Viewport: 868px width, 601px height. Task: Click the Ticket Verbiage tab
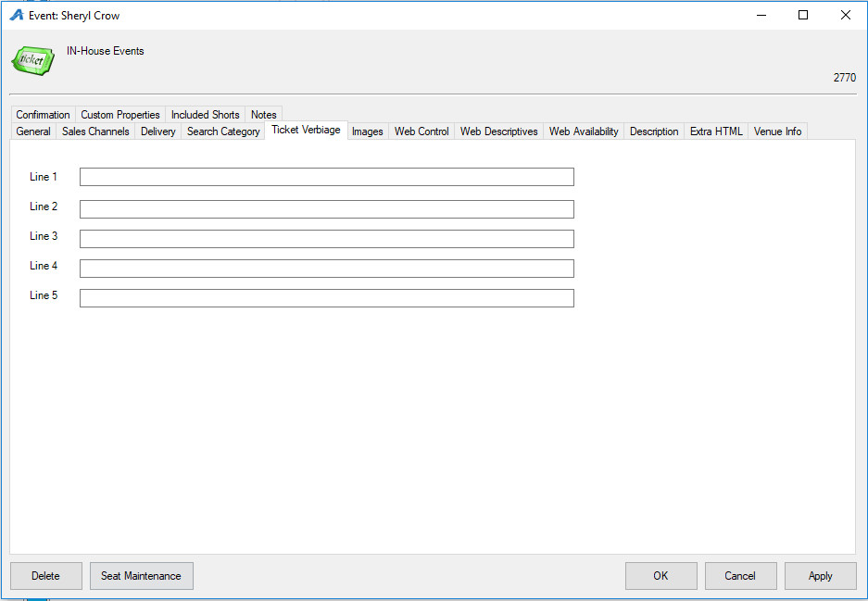[x=306, y=130]
